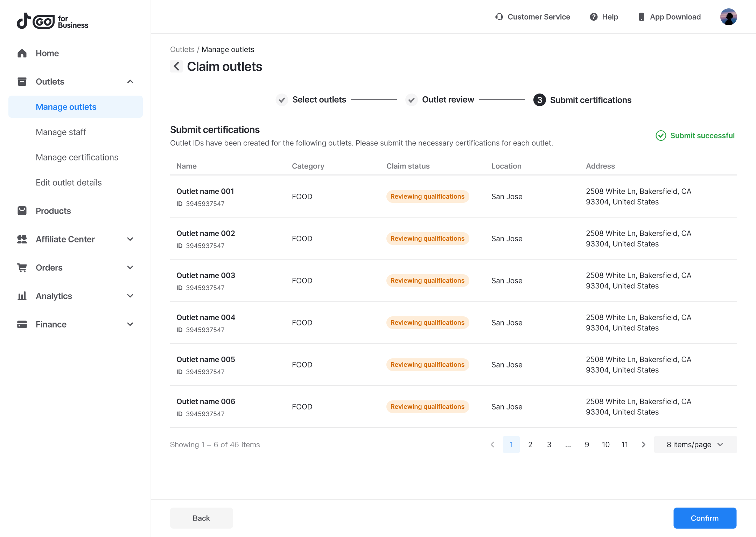Screen dimensions: 756x537
Task: Click the Back button
Action: click(201, 518)
